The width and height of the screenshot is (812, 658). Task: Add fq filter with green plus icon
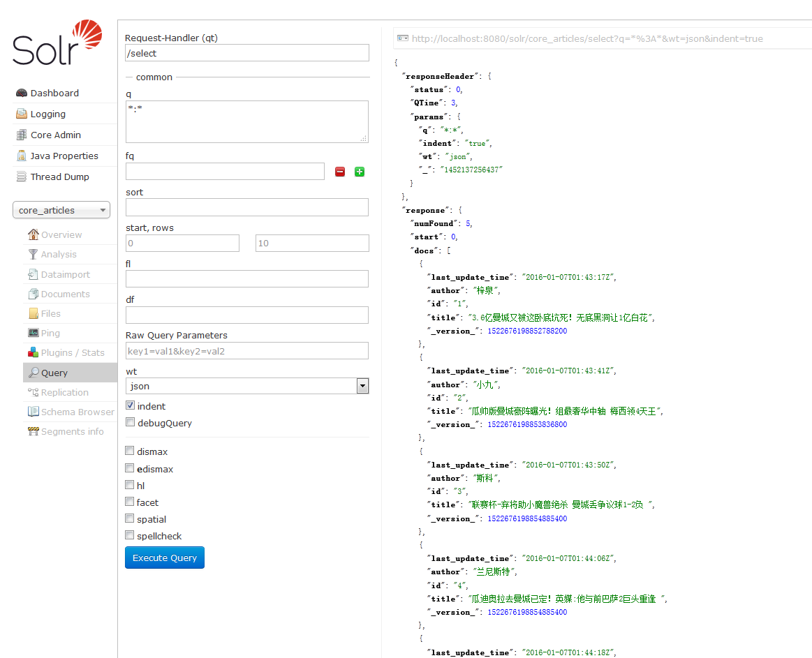360,172
